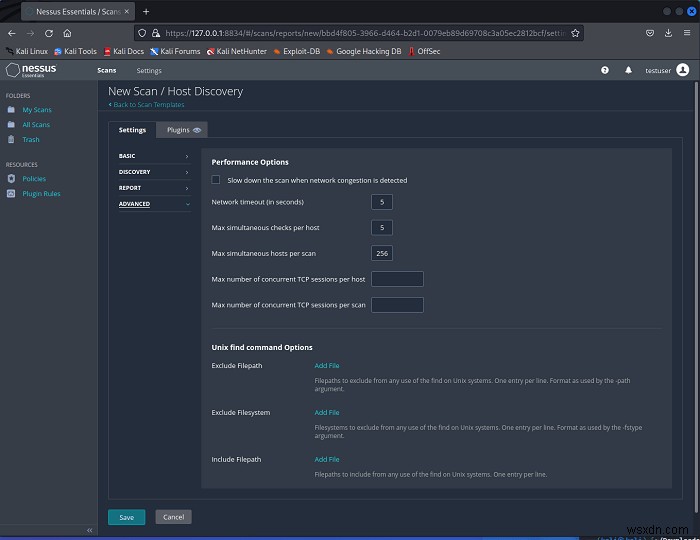Viewport: 700px width, 540px height.
Task: Collapse sidebar with the double-chevron icon
Action: [x=89, y=530]
